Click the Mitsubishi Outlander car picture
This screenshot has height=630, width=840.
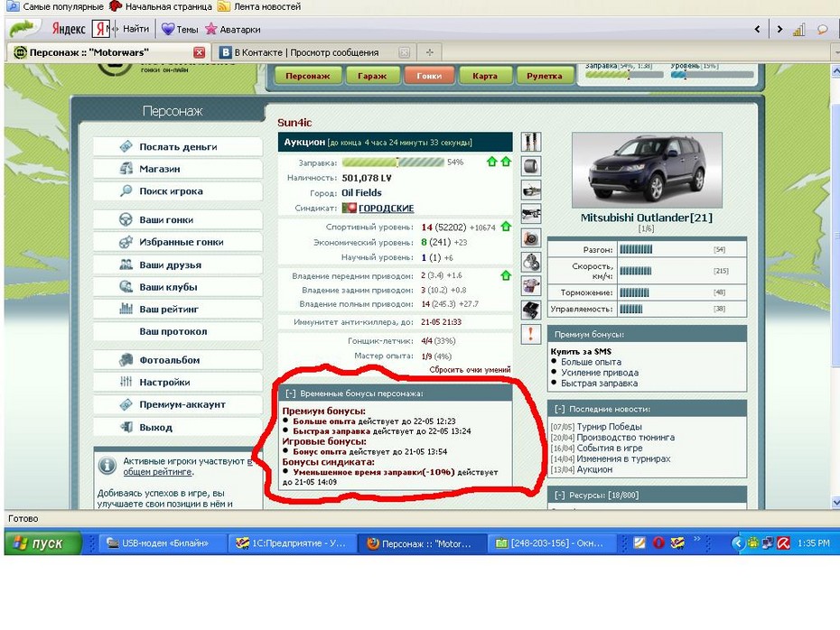tap(647, 171)
